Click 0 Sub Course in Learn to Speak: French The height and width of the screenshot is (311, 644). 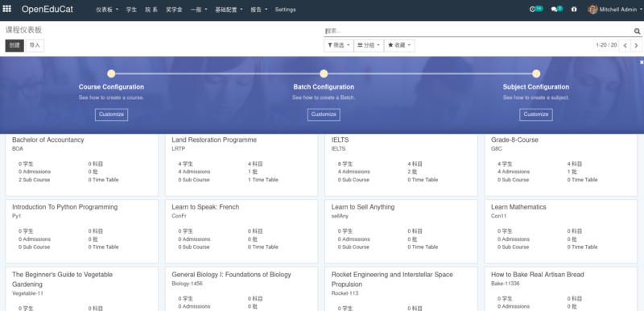pyautogui.click(x=194, y=247)
